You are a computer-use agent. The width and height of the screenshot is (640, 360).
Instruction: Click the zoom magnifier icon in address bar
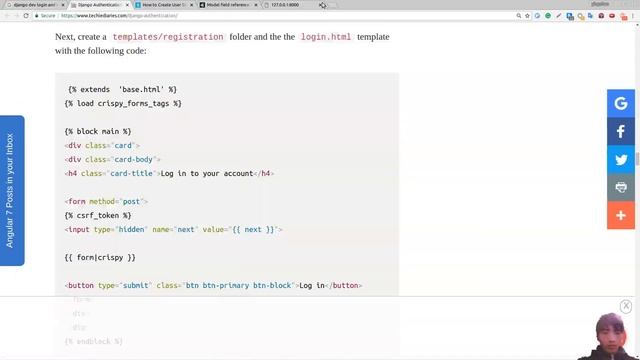[518, 16]
